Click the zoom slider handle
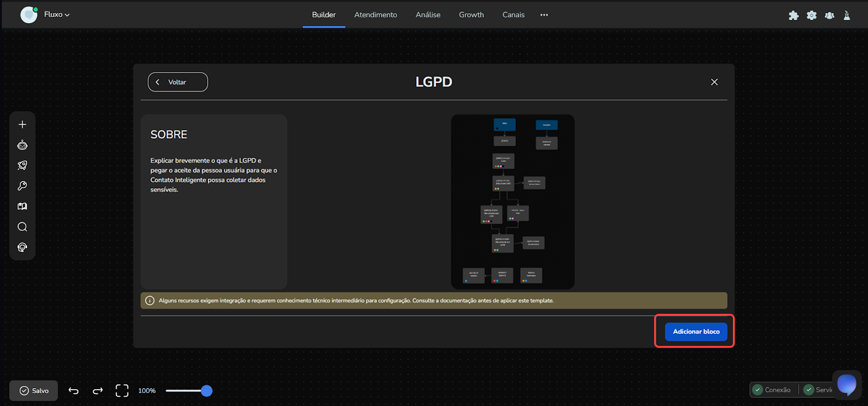 [207, 391]
